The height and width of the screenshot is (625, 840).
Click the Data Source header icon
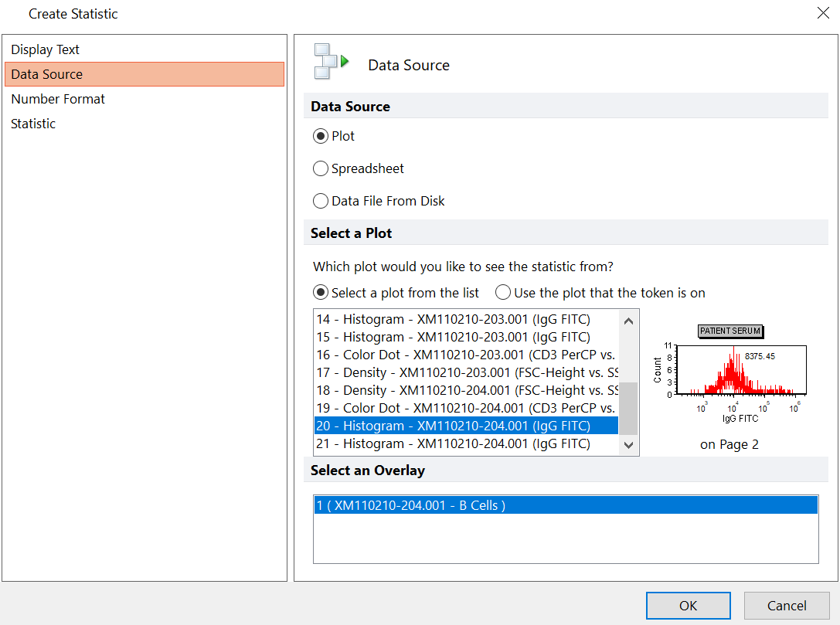tap(332, 62)
